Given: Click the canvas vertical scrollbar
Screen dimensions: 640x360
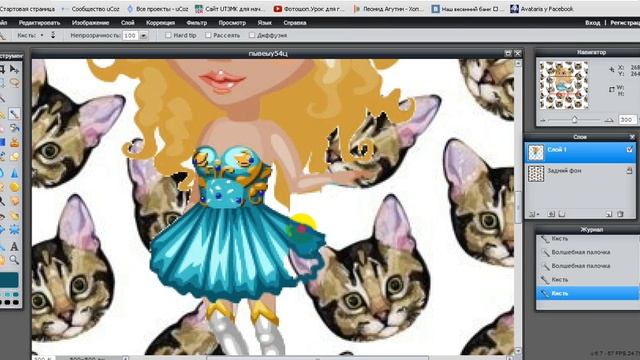Looking at the screenshot, I should pyautogui.click(x=518, y=206).
